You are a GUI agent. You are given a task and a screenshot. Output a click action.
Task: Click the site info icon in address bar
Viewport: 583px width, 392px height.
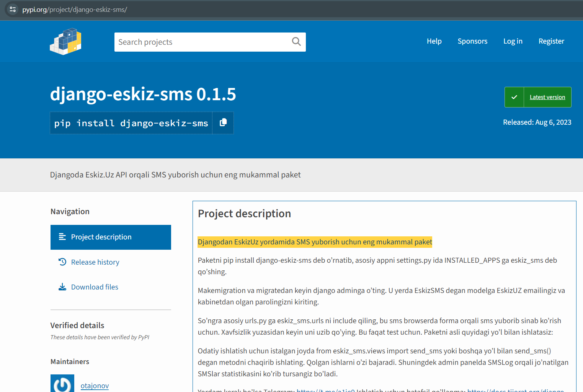(x=13, y=9)
